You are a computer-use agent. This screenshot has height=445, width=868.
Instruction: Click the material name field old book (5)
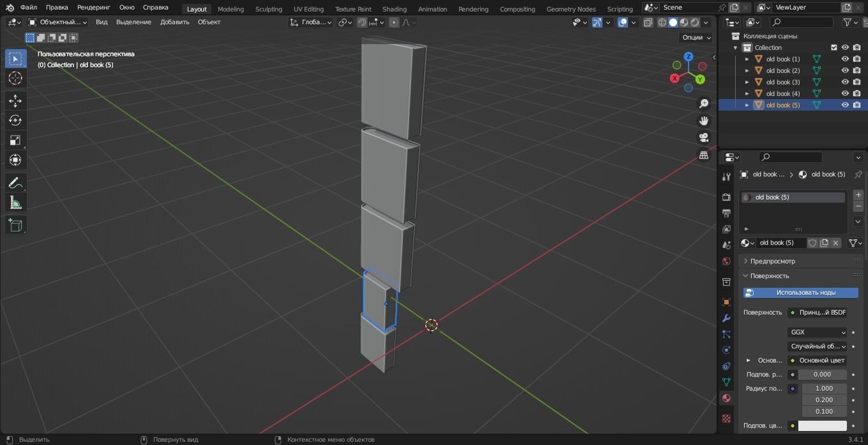click(781, 243)
